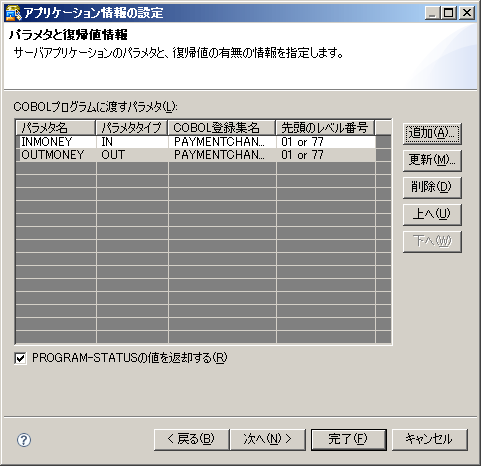
Task: Click the 完了(F) button
Action: click(349, 440)
